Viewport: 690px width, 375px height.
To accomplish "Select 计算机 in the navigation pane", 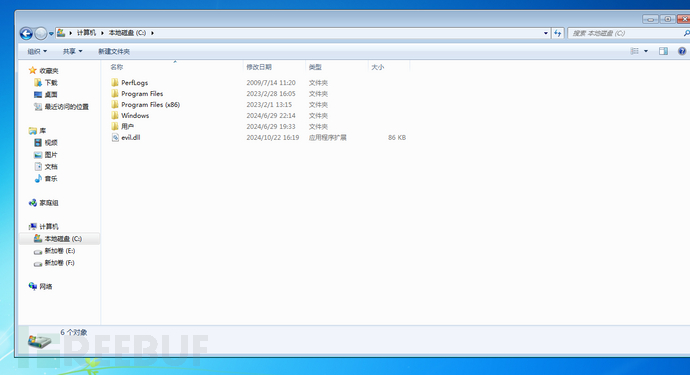I will click(49, 227).
